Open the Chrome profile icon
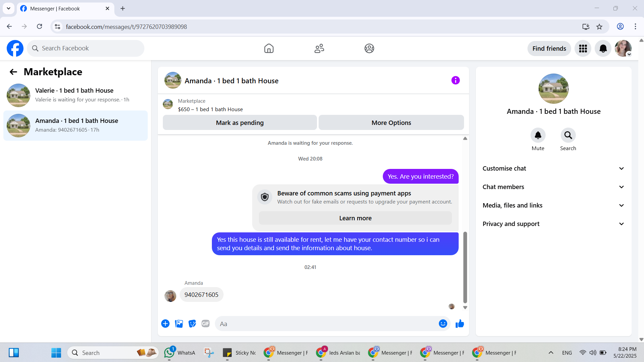Viewport: 644px width, 362px height. coord(620,27)
